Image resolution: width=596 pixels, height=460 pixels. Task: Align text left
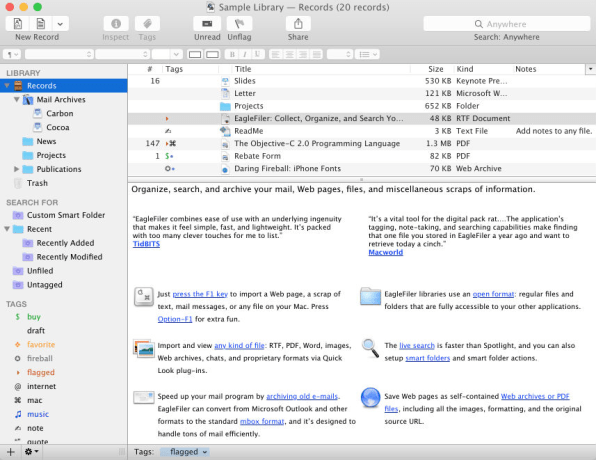pos(276,54)
